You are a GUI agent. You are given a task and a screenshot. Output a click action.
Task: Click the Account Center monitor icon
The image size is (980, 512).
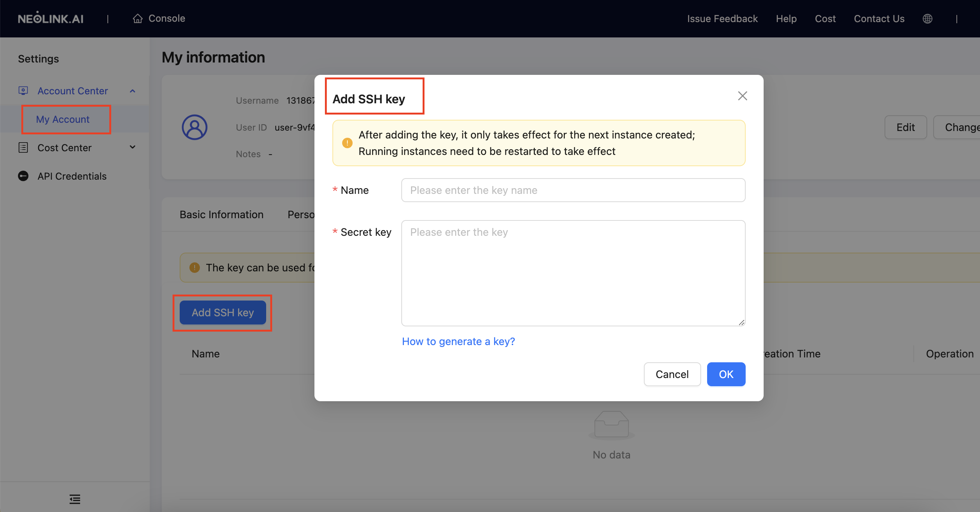tap(23, 91)
